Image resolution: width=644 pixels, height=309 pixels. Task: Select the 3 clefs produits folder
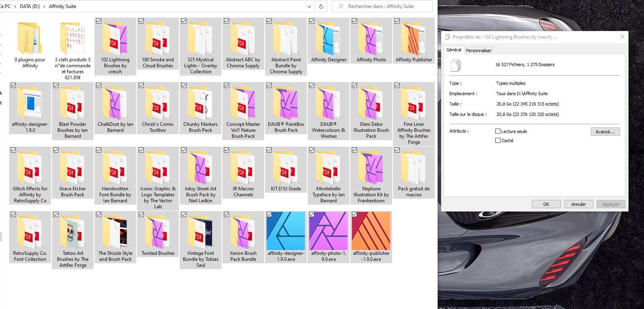[x=73, y=49]
